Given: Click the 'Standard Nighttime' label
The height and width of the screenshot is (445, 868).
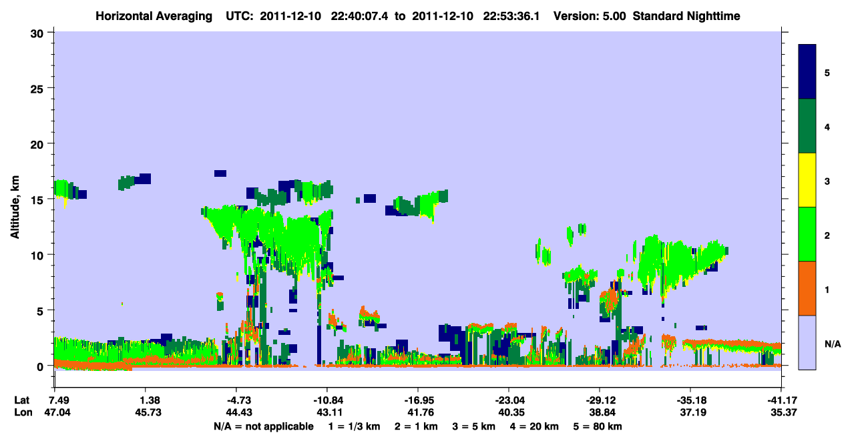Looking at the screenshot, I should pos(686,15).
